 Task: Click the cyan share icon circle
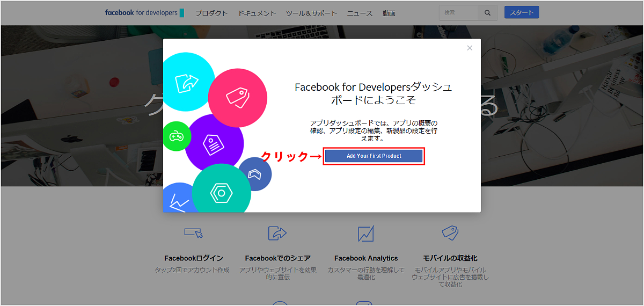[x=186, y=82]
